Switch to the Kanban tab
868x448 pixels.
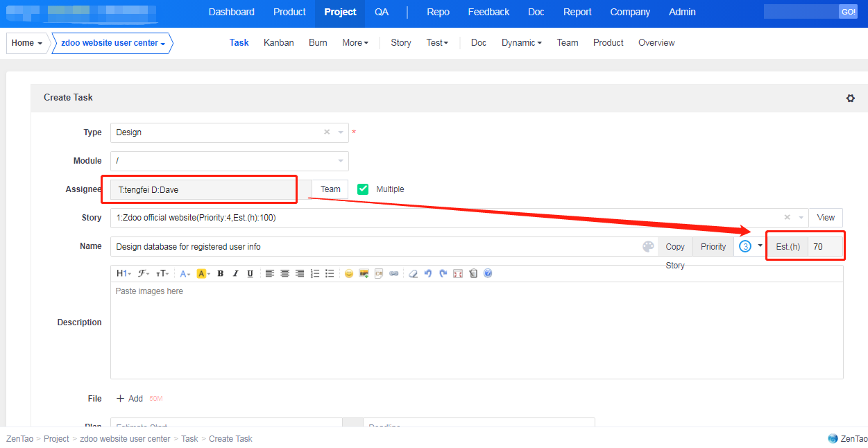click(278, 43)
